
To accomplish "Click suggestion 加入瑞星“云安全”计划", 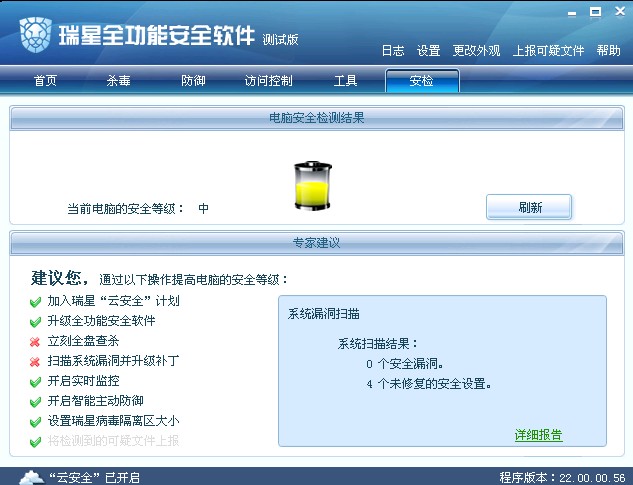I will click(x=113, y=301).
